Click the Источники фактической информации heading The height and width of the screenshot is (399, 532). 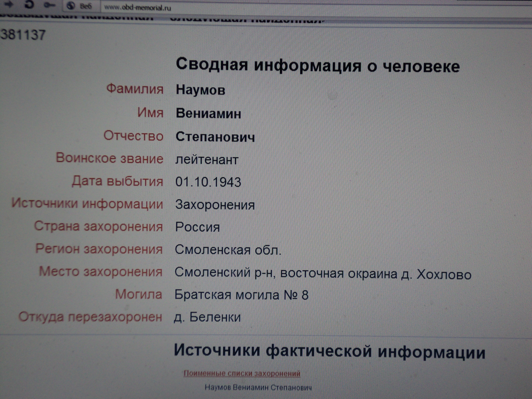(x=329, y=351)
